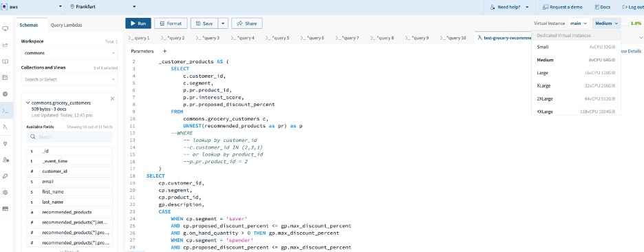Select the Large 16vCPU 128GiB instance option
This screenshot has width=644, height=252.
(576, 73)
